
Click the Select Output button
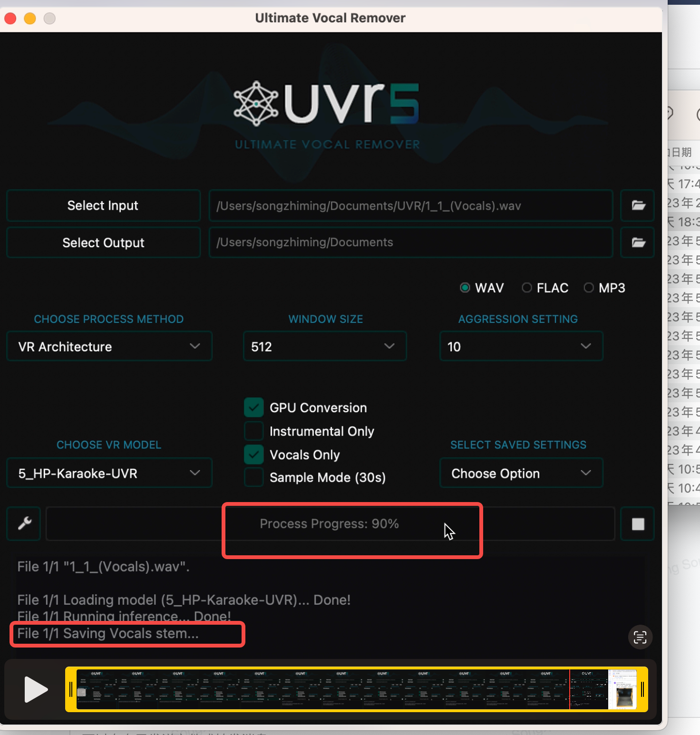point(103,242)
